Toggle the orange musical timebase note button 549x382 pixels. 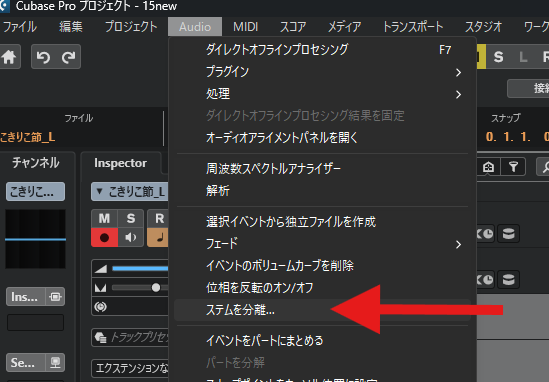(x=158, y=238)
